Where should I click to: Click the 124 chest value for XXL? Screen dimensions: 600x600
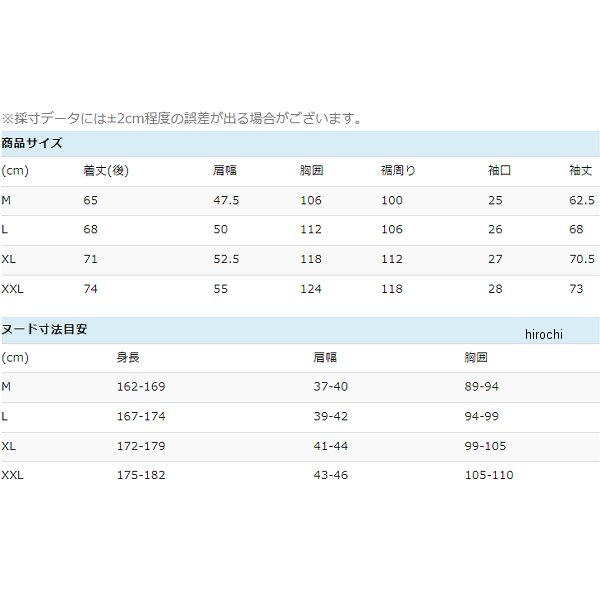pyautogui.click(x=310, y=289)
